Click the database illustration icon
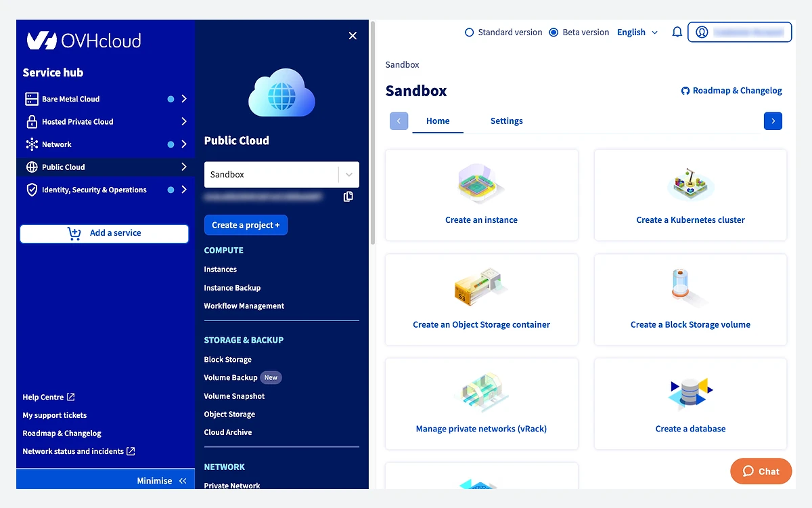This screenshot has height=508, width=812. pyautogui.click(x=690, y=394)
